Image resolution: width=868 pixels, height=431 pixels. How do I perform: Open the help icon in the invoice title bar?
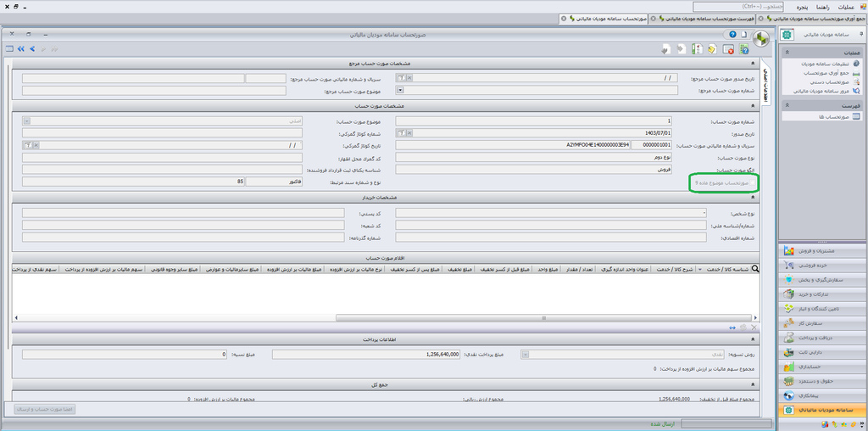[732, 34]
